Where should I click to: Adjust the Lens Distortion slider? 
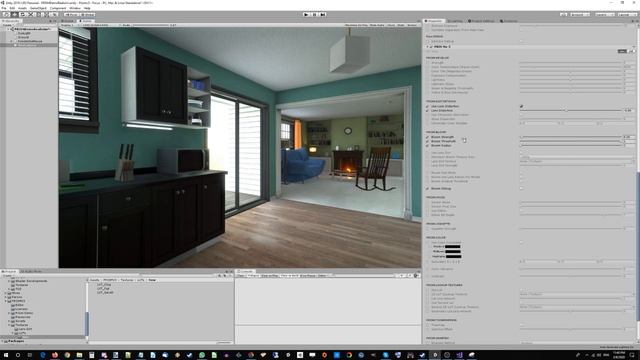coord(571,111)
